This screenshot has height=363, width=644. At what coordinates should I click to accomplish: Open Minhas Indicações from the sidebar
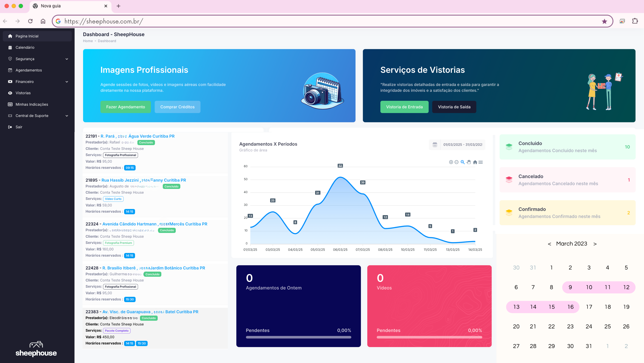pyautogui.click(x=37, y=104)
